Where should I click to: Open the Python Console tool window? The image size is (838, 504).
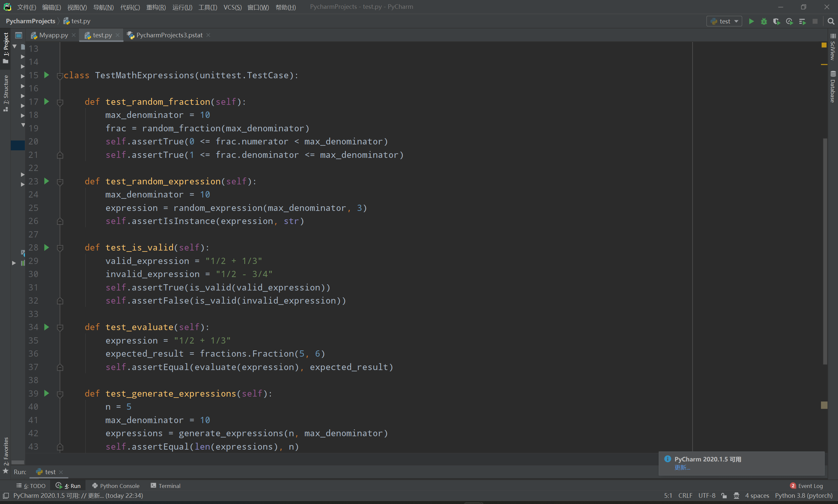click(116, 486)
